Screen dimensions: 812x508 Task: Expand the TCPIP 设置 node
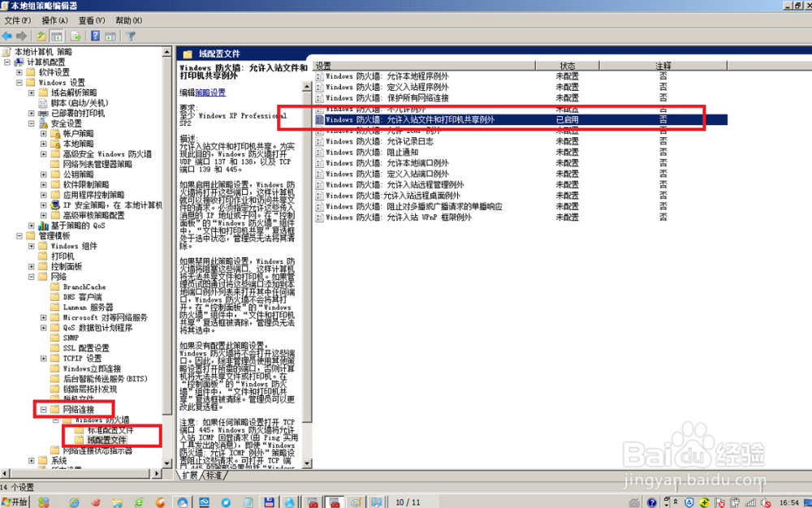coord(44,359)
